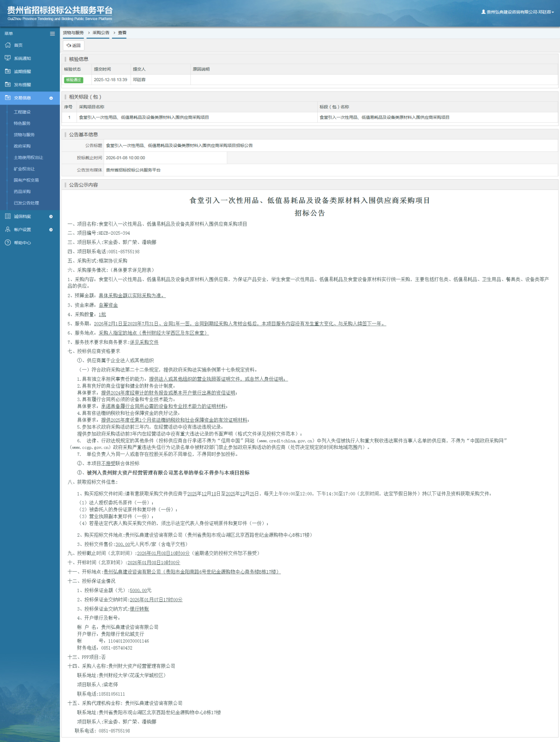Toggle the sidebar hamburger menu icon
This screenshot has height=742, width=560.
52,34
